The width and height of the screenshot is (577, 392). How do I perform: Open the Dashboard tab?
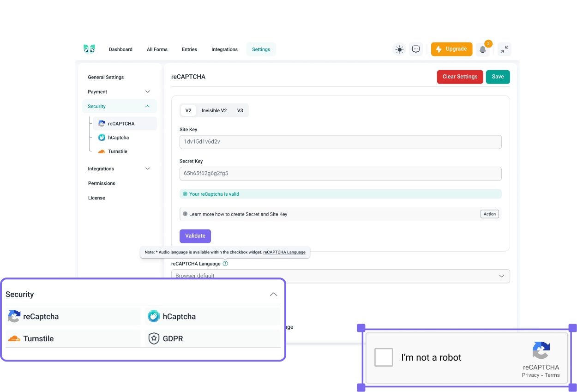click(x=120, y=49)
